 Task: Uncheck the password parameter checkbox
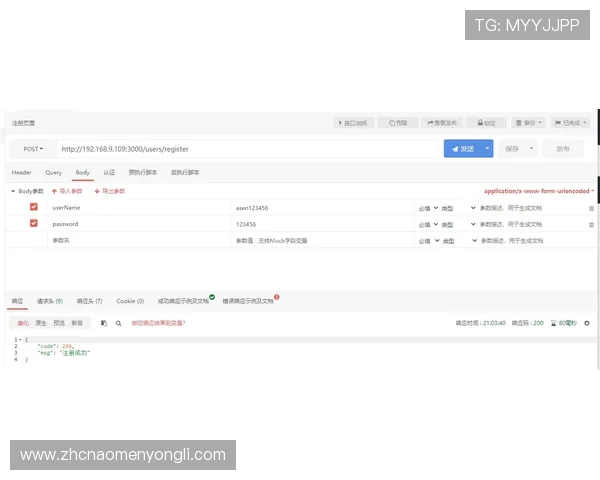33,224
